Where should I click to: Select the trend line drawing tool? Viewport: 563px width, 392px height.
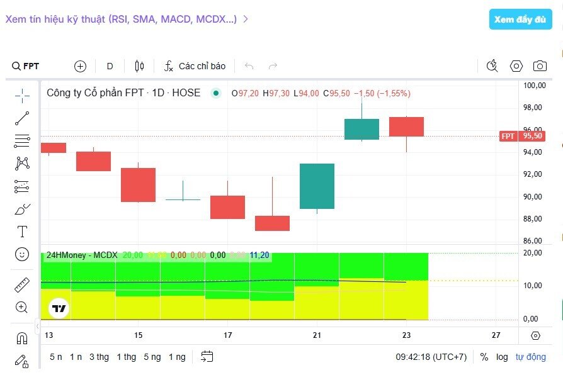click(x=22, y=118)
